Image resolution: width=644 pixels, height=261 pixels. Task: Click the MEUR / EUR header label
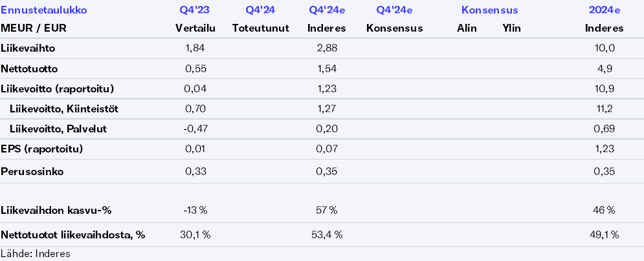(x=34, y=28)
